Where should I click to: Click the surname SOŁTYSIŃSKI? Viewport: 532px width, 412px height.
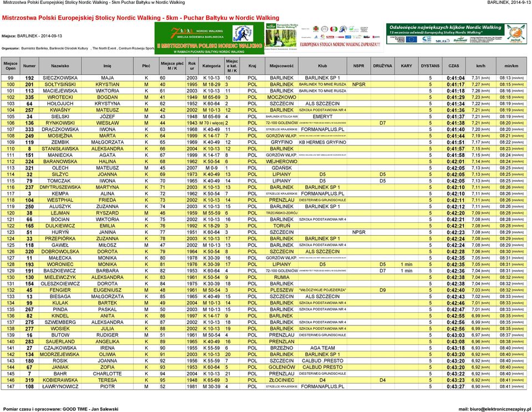(x=60, y=84)
